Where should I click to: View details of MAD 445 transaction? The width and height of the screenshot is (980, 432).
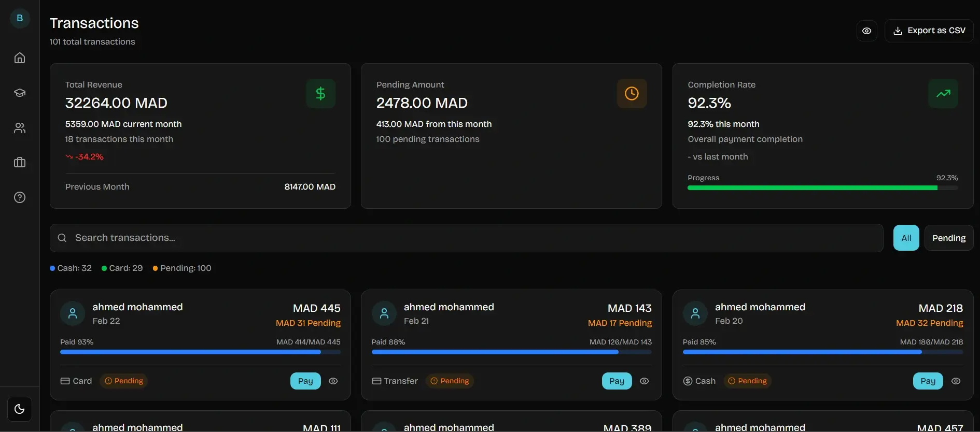(x=333, y=381)
